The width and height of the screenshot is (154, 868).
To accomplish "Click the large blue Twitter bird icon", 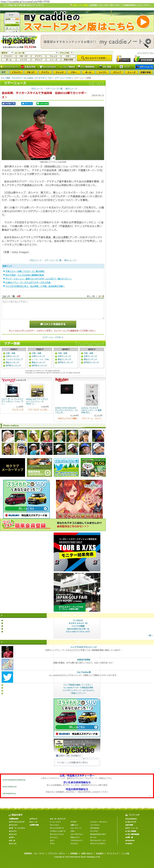I will 7,677.
